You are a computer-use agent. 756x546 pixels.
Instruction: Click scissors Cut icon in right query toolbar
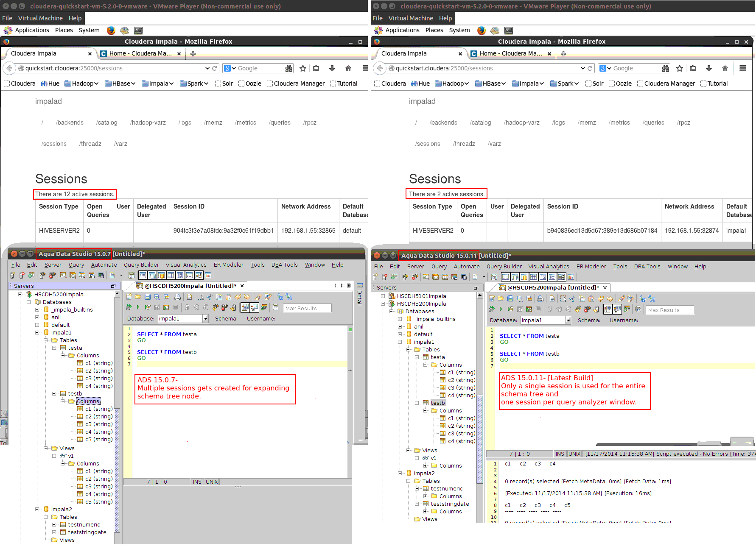572,299
